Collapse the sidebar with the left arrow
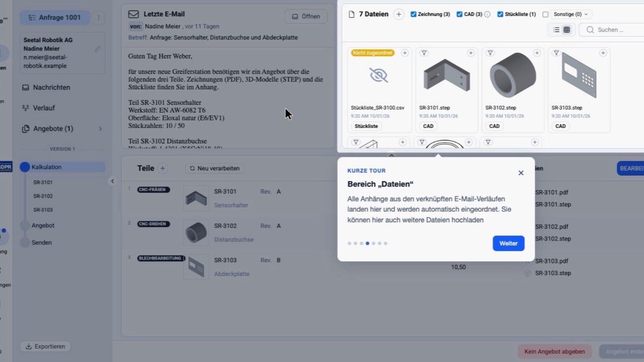Image resolution: width=644 pixels, height=362 pixels. [x=112, y=181]
